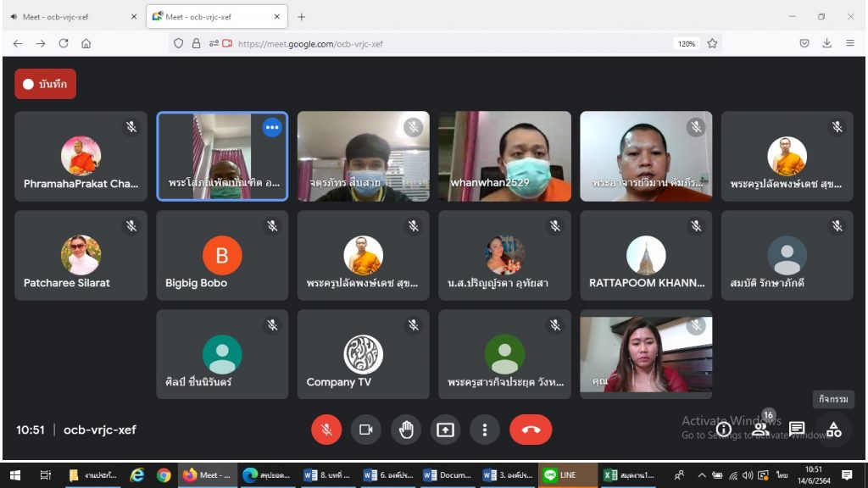Click the 120% zoom level indicator
868x488 pixels.
point(686,43)
